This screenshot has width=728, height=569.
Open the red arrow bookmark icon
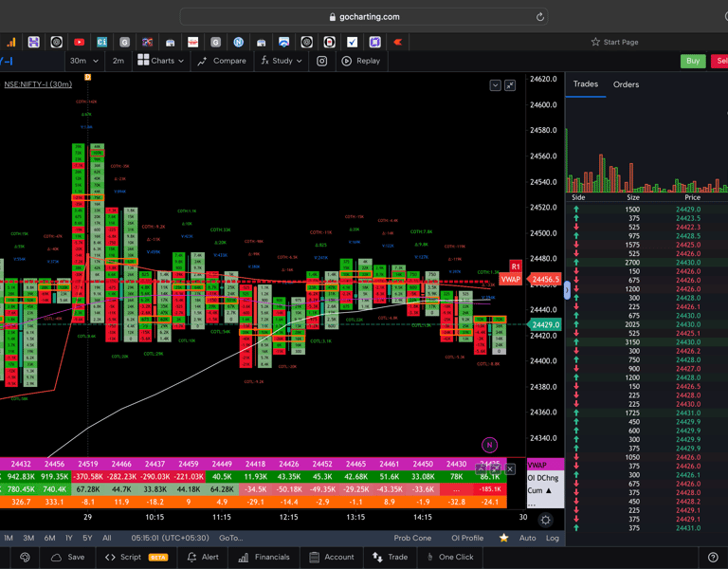[397, 43]
